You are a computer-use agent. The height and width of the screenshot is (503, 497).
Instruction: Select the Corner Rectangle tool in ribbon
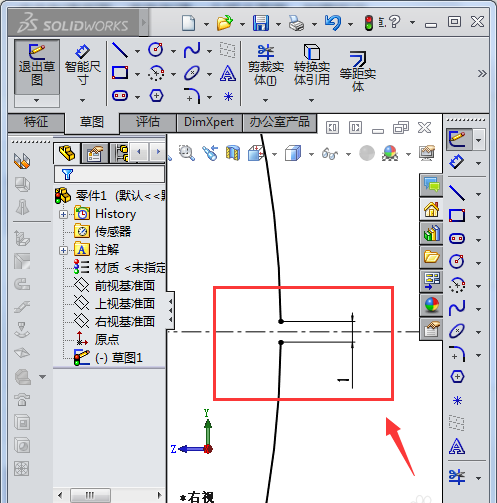tap(120, 73)
